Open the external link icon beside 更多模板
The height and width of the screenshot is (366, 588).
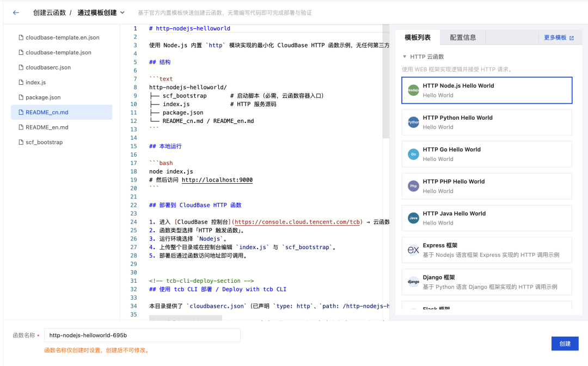point(572,38)
